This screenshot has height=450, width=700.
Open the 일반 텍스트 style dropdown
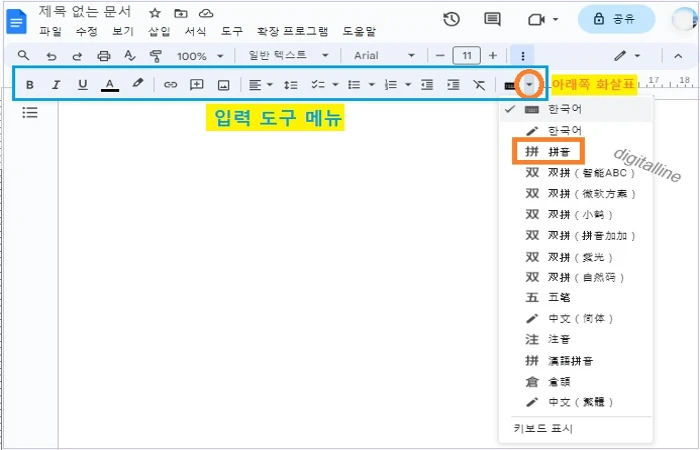(x=288, y=55)
